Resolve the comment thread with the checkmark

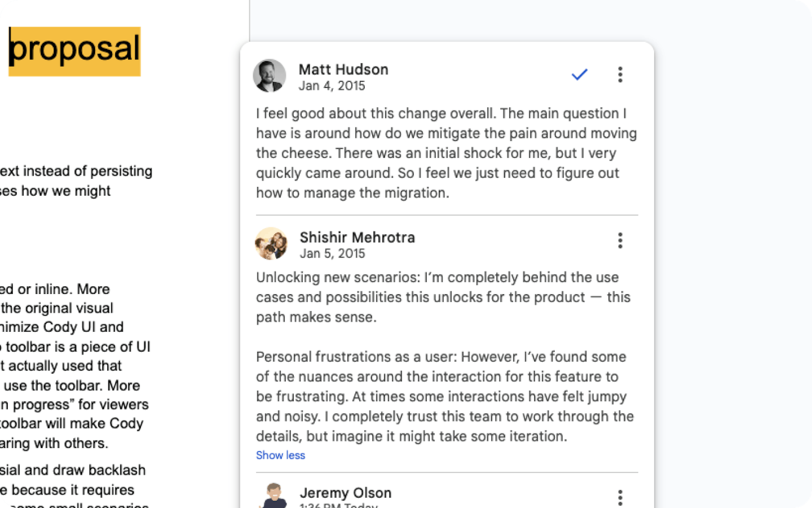[x=579, y=75]
